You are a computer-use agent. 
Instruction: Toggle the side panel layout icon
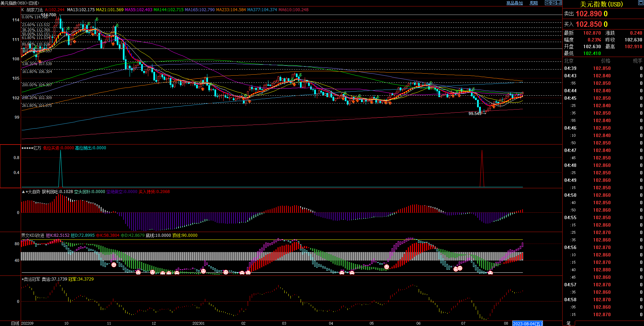point(559,3)
